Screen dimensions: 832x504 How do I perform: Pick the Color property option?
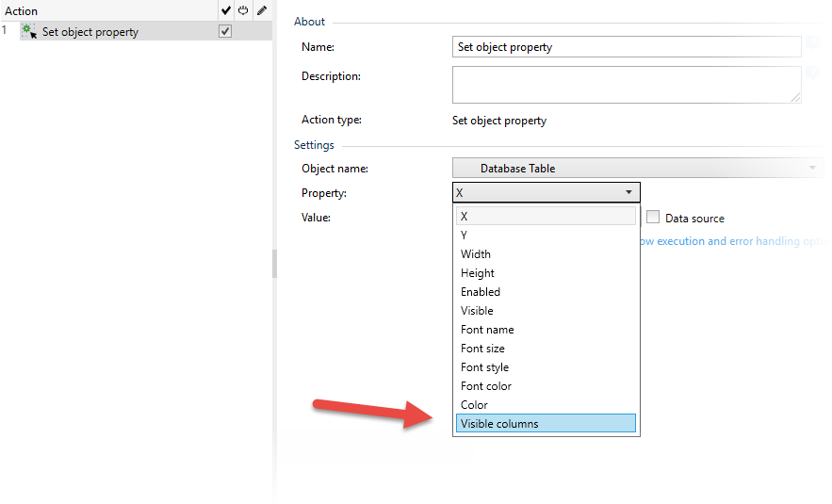(474, 405)
